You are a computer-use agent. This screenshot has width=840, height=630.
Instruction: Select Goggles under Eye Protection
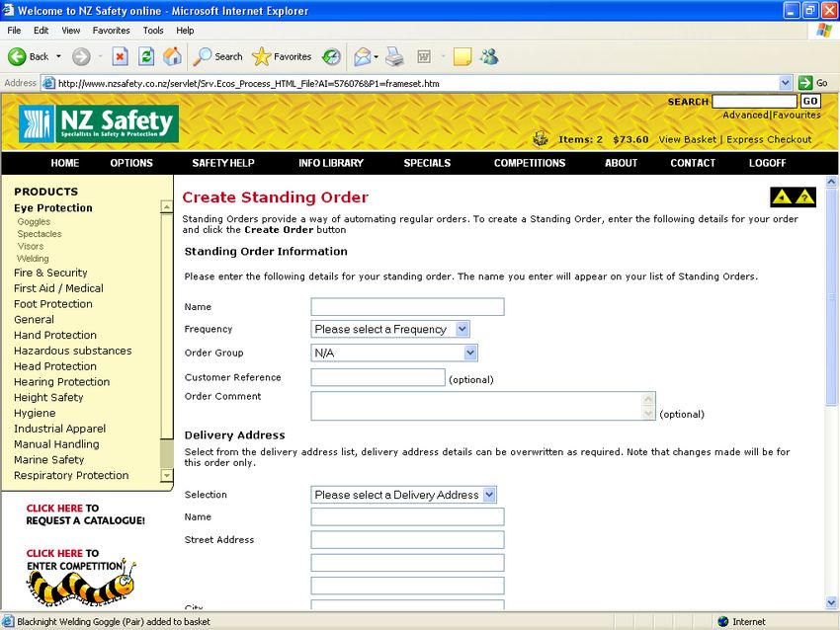pos(34,221)
